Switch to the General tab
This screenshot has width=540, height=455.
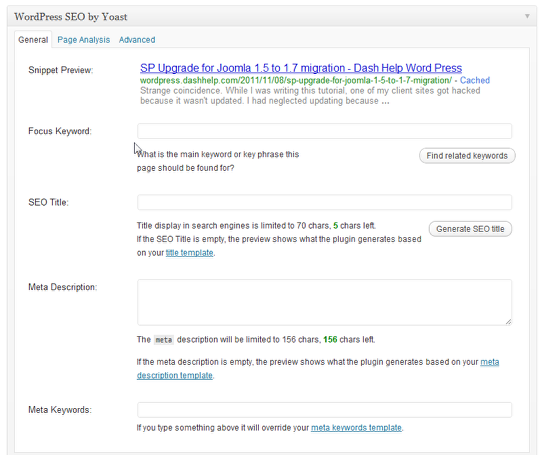33,40
